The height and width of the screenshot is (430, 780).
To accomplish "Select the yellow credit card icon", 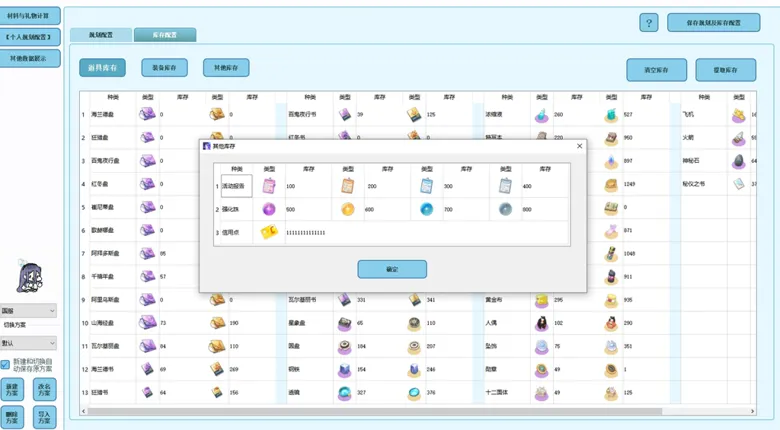I will 269,232.
